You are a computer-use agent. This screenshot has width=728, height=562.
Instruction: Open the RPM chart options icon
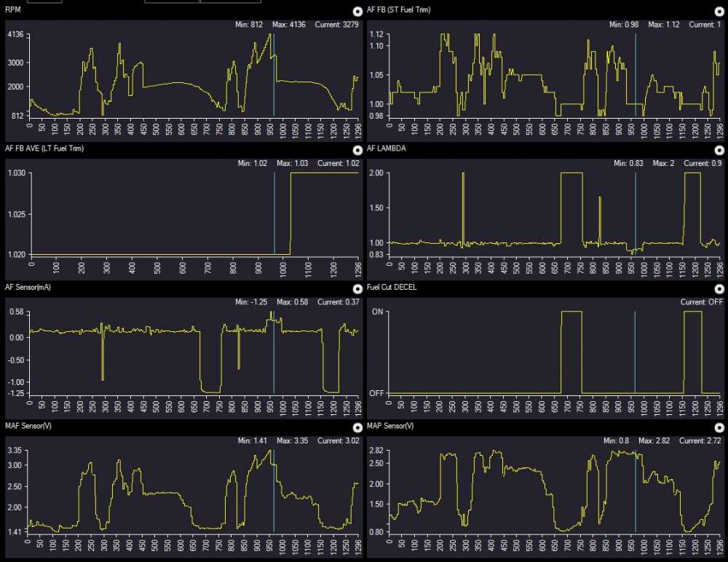356,12
